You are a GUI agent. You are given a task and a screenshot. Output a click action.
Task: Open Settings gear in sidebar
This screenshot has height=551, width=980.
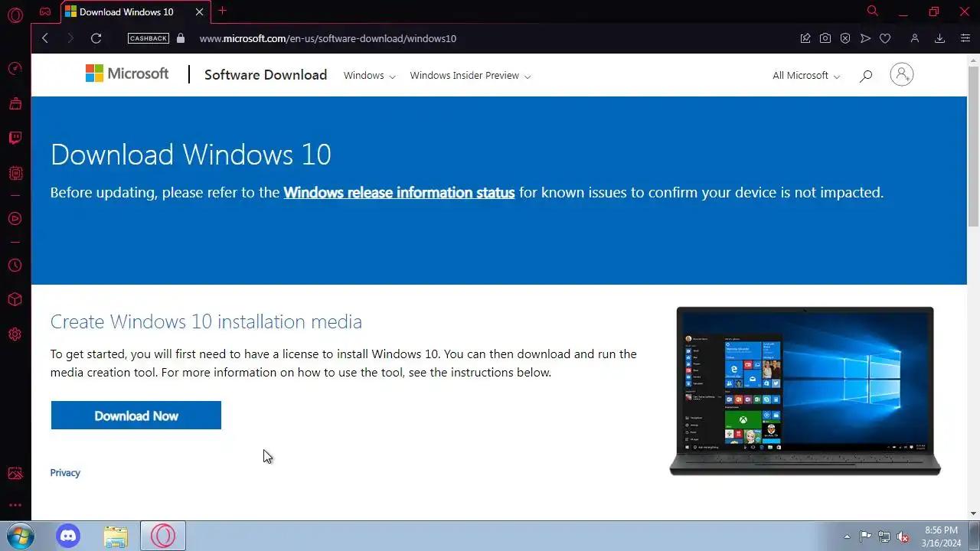(x=15, y=334)
